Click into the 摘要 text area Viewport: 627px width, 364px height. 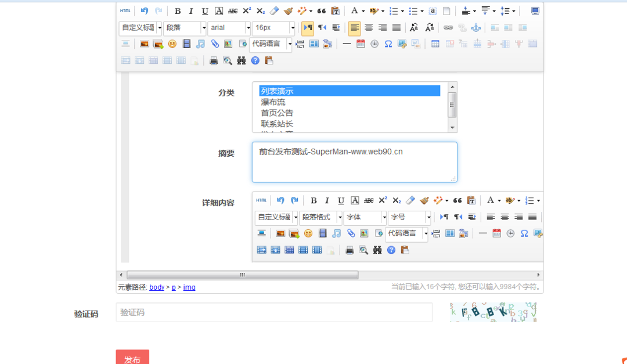pyautogui.click(x=354, y=162)
